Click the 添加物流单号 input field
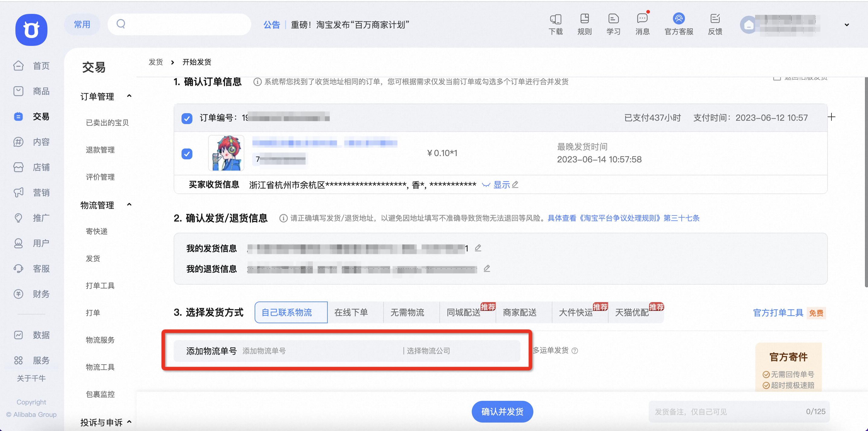This screenshot has height=431, width=868. click(320, 351)
